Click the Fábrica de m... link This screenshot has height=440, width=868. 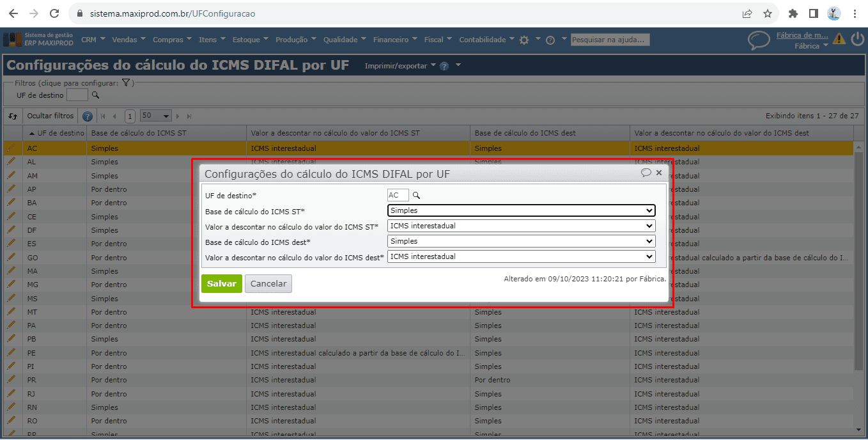click(802, 35)
